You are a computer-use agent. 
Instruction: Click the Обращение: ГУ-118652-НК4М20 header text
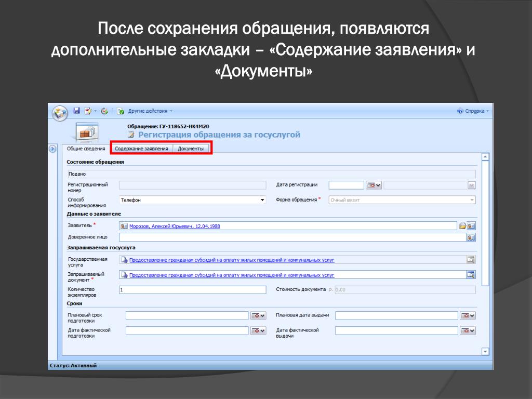pyautogui.click(x=168, y=126)
